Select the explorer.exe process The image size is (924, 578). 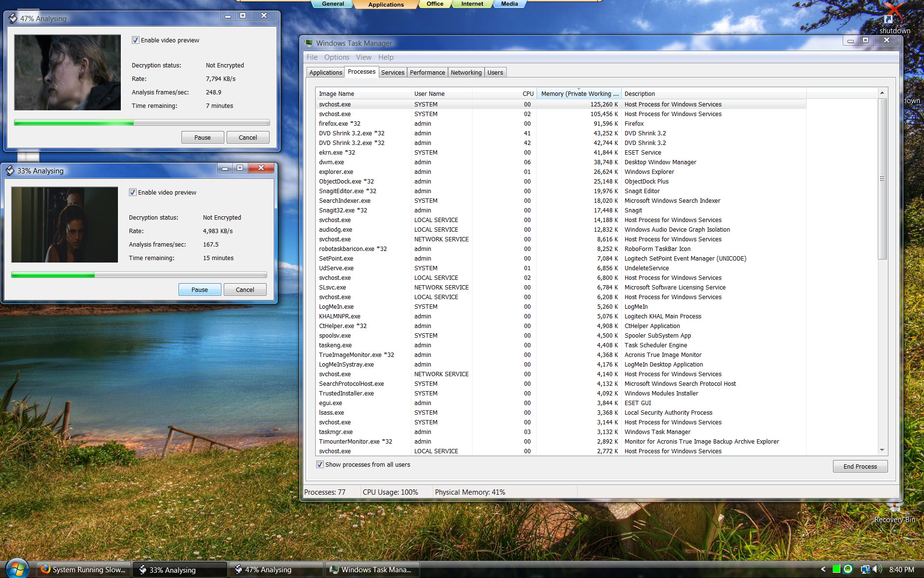click(561, 172)
